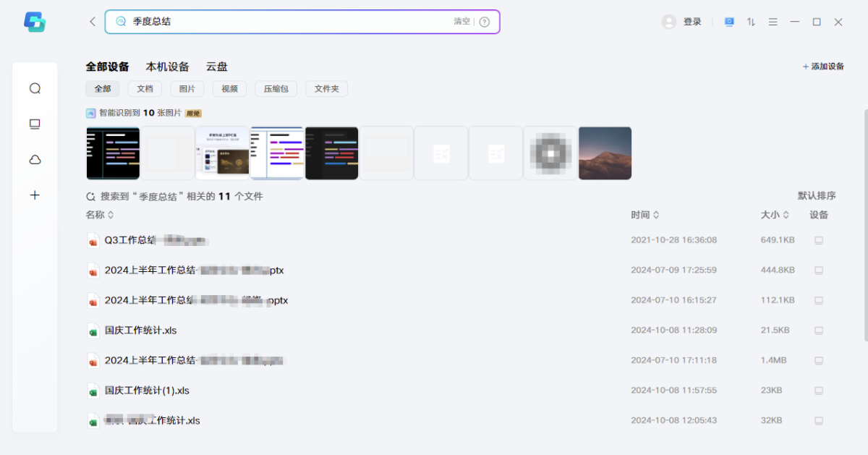
Task: Select the 压缩包 filter chip
Action: click(276, 89)
